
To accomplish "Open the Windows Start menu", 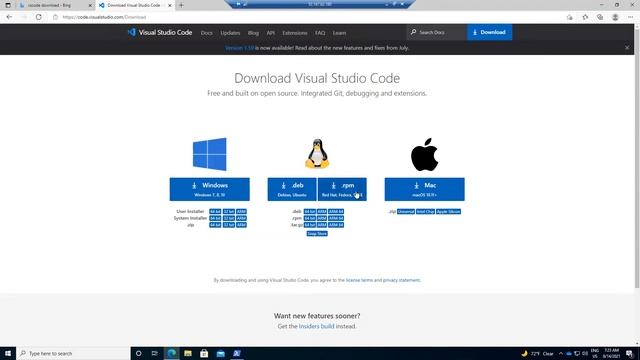I will coord(8,353).
